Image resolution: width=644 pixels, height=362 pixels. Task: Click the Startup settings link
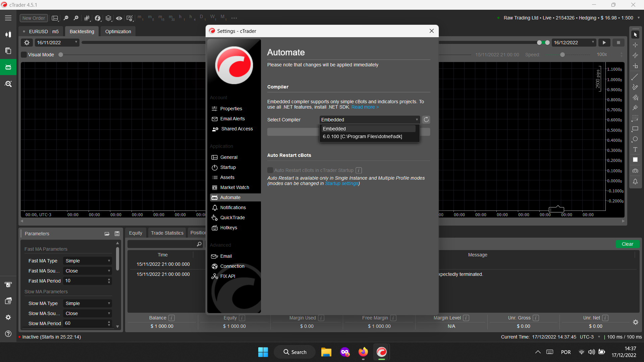pos(341,183)
